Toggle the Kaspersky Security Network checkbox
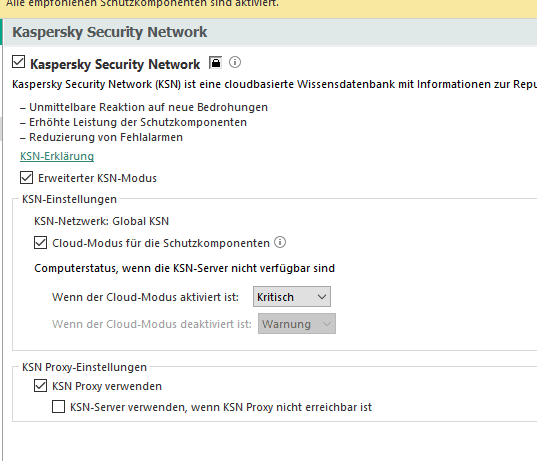Image resolution: width=537 pixels, height=461 pixels. (x=18, y=62)
